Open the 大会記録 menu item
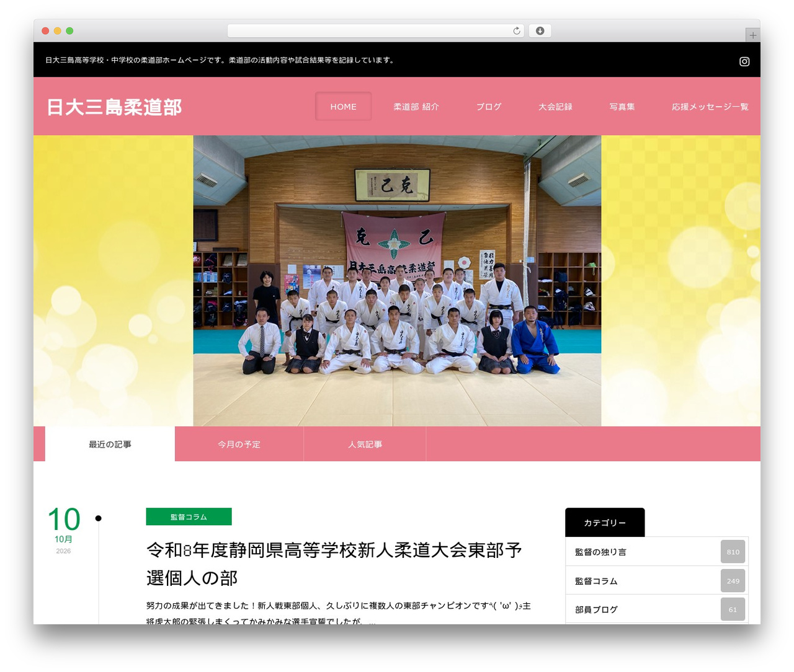 [555, 107]
